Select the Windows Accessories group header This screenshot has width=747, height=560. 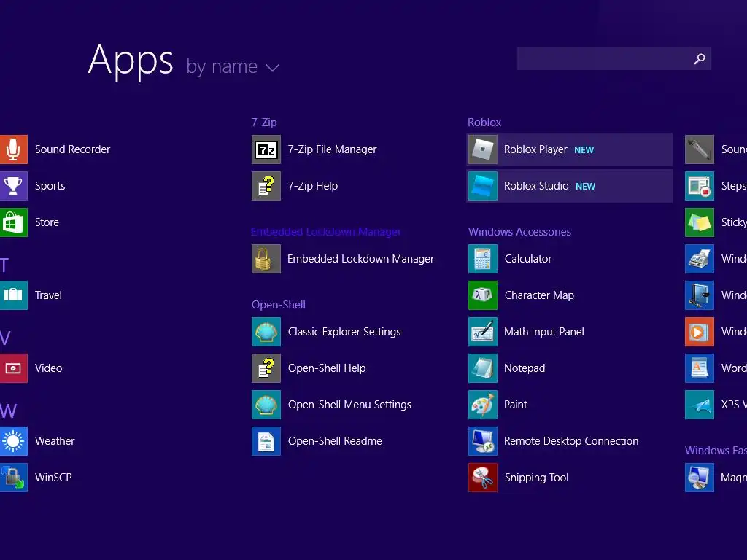pyautogui.click(x=519, y=232)
